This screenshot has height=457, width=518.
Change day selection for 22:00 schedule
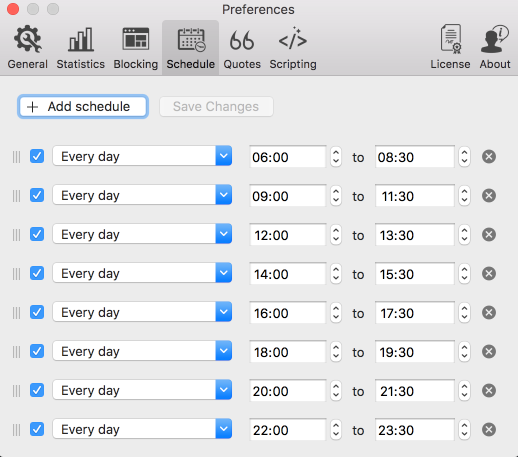[142, 429]
